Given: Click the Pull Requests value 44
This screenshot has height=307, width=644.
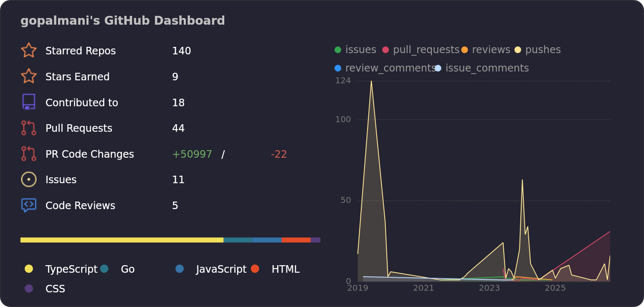Looking at the screenshot, I should tap(178, 128).
